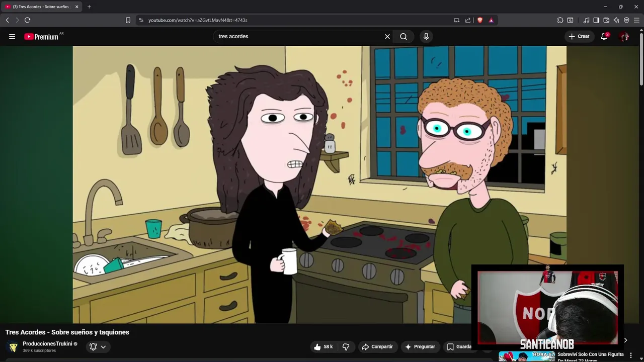Dislike the video

coord(346,347)
